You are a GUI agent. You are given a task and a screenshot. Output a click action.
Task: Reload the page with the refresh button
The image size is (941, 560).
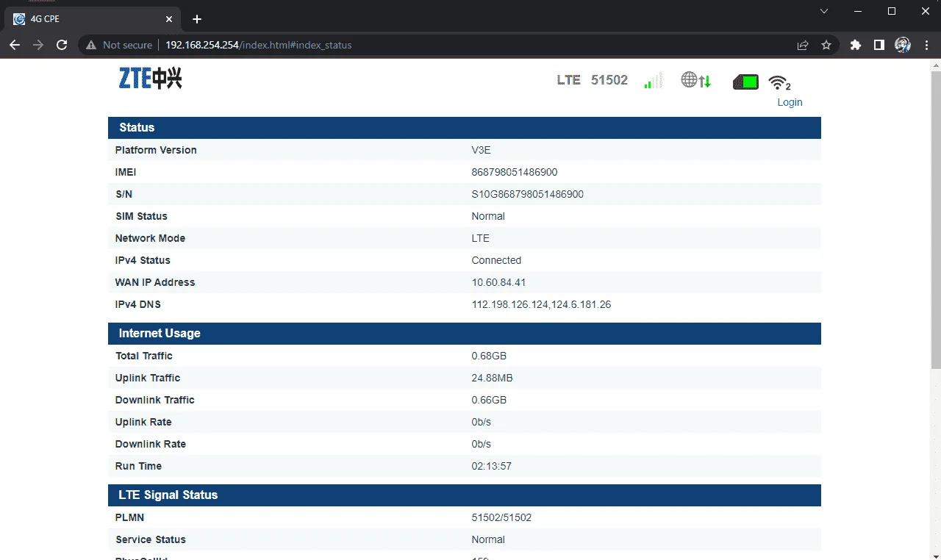click(x=62, y=45)
